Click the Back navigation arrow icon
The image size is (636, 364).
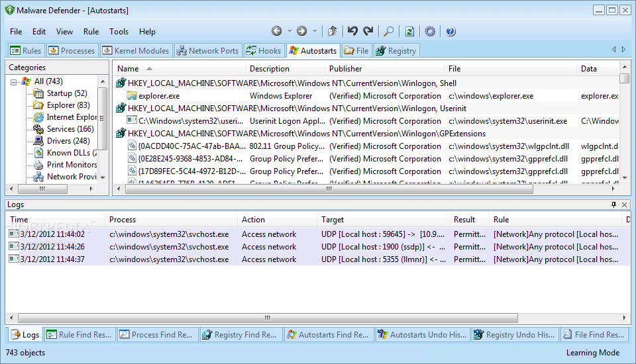277,31
